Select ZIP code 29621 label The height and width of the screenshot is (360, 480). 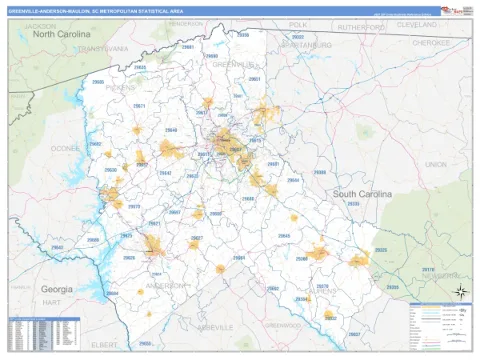pos(154,224)
